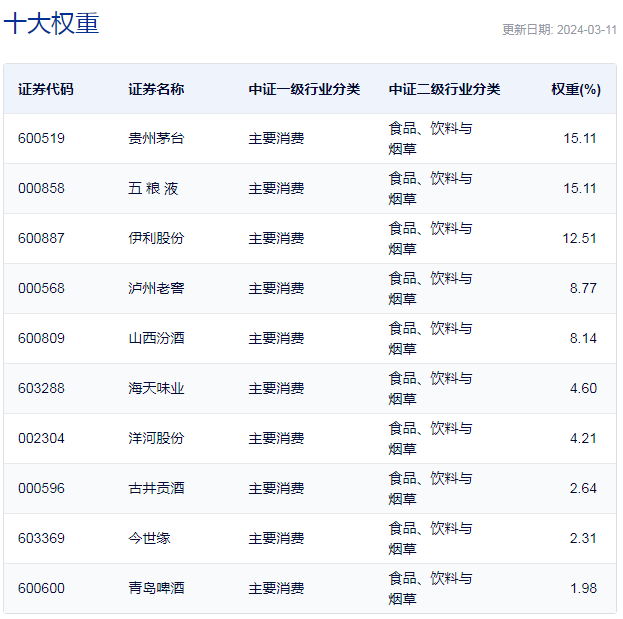Click stock name 古井贡酒
This screenshot has width=623, height=619.
(156, 489)
